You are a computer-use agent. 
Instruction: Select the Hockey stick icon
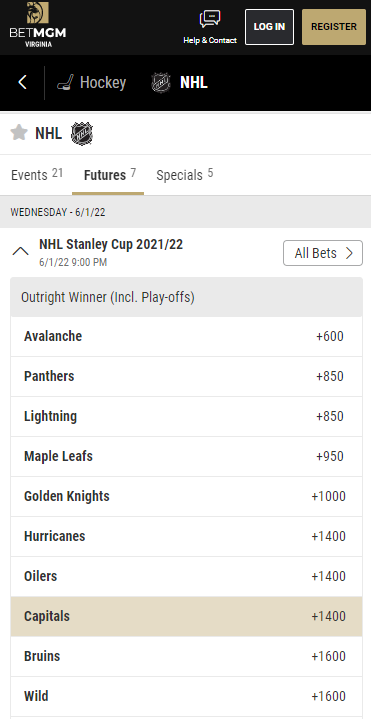[66, 83]
